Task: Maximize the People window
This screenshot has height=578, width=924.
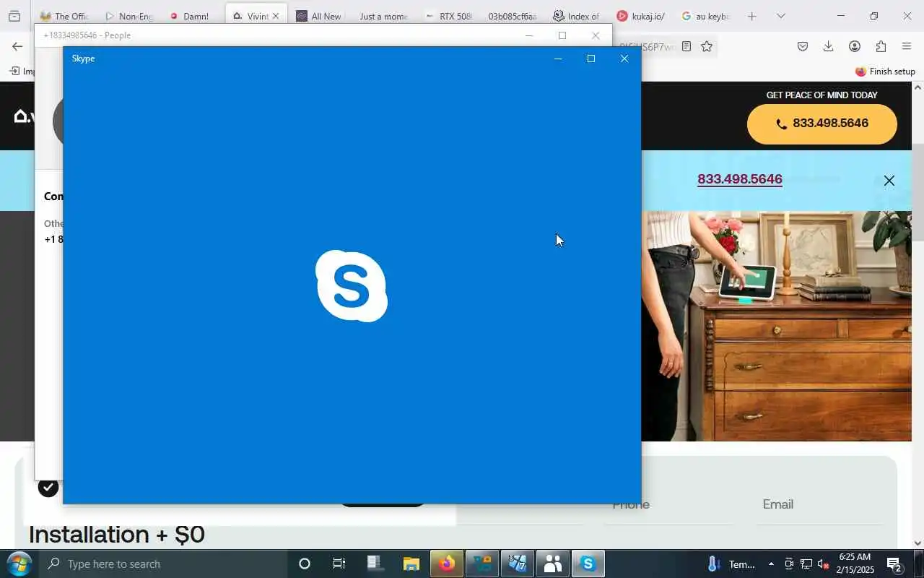Action: (x=562, y=35)
